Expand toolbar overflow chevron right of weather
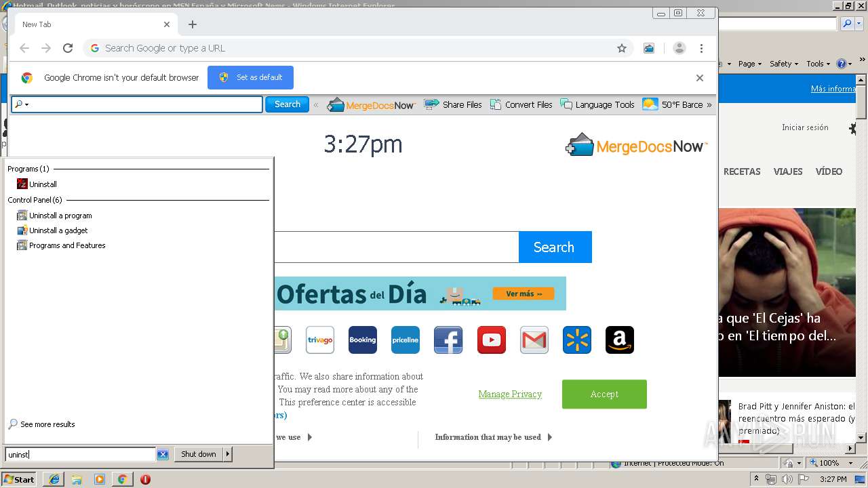Image resolution: width=868 pixels, height=488 pixels. 709,105
